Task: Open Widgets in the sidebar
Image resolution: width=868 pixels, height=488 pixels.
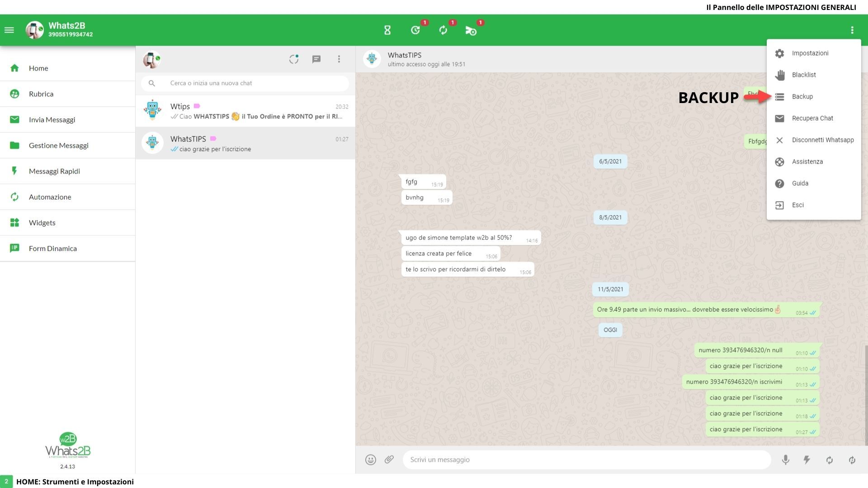Action: point(68,223)
